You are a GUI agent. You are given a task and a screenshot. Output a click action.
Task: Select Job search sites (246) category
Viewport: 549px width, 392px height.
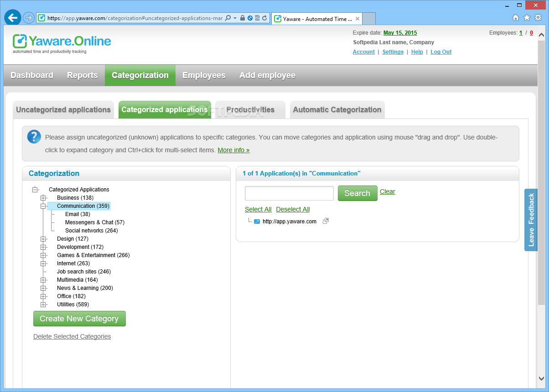[84, 272]
